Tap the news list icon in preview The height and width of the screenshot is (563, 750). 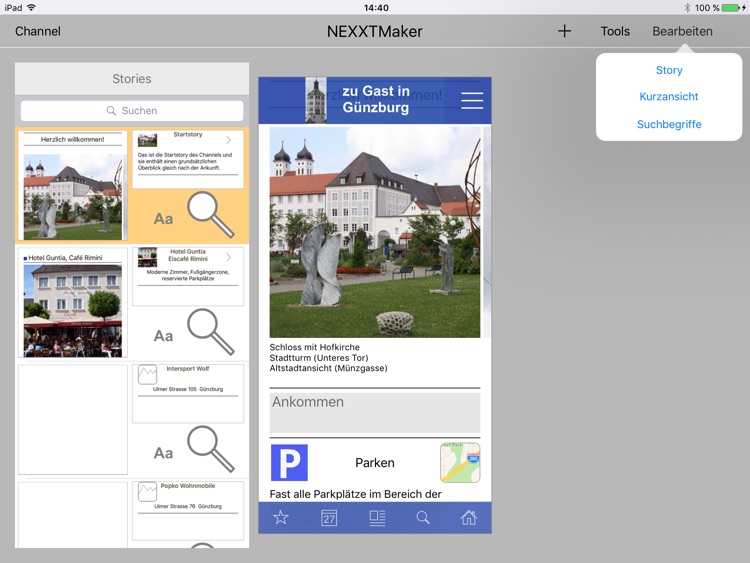(x=377, y=518)
